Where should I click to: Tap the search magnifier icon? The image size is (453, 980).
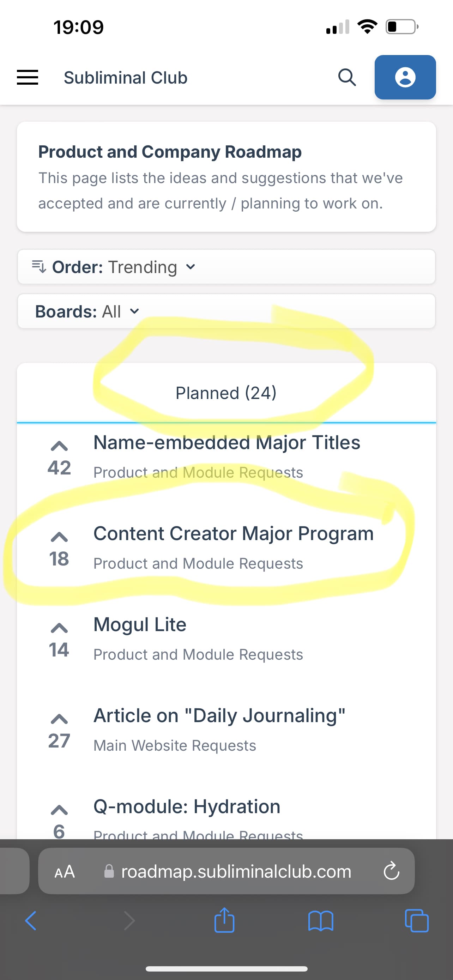[347, 77]
